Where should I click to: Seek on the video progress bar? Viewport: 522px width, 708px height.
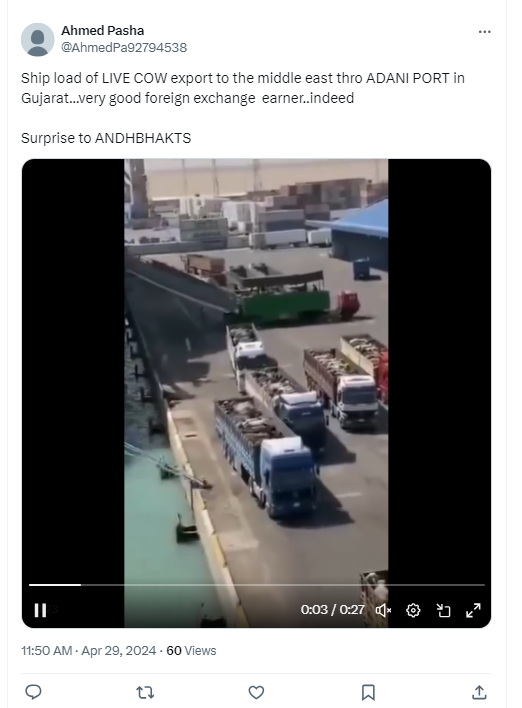[256, 585]
